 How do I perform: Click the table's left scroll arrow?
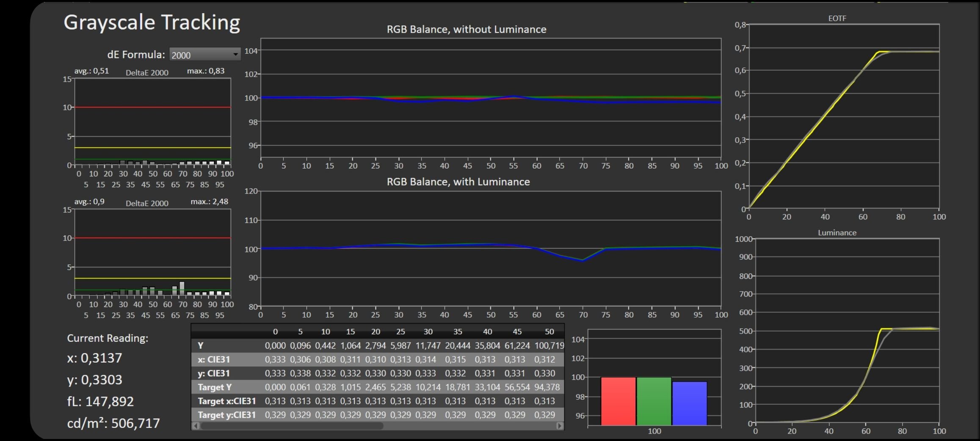point(196,426)
